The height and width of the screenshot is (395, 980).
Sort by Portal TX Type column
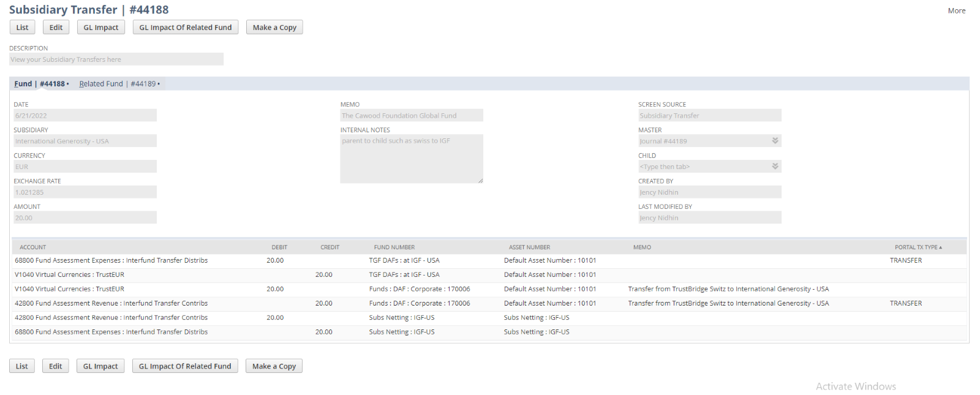tap(918, 247)
